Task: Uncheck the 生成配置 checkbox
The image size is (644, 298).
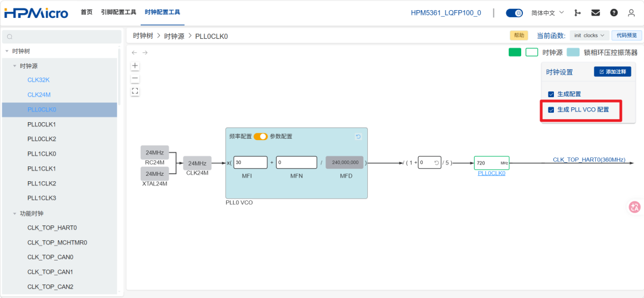Action: 551,94
